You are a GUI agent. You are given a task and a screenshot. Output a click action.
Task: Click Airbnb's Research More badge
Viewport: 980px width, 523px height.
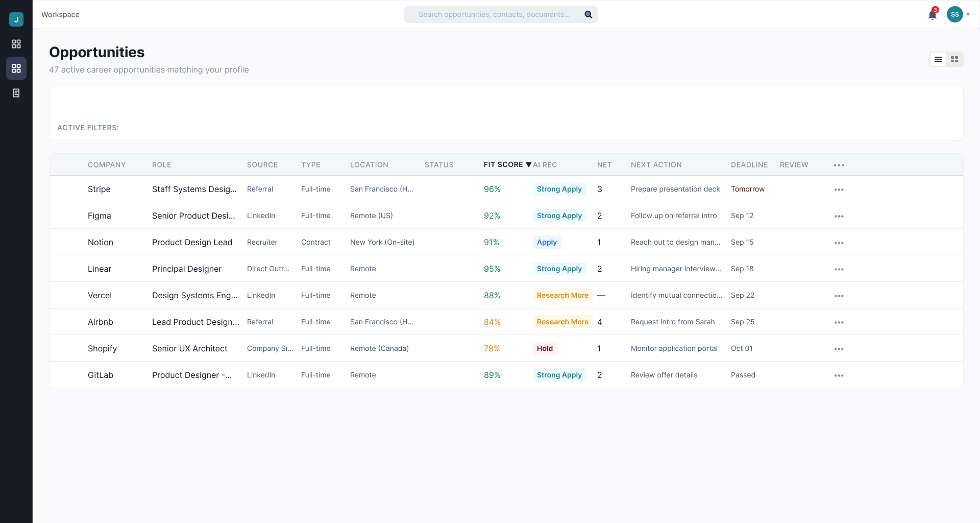562,322
